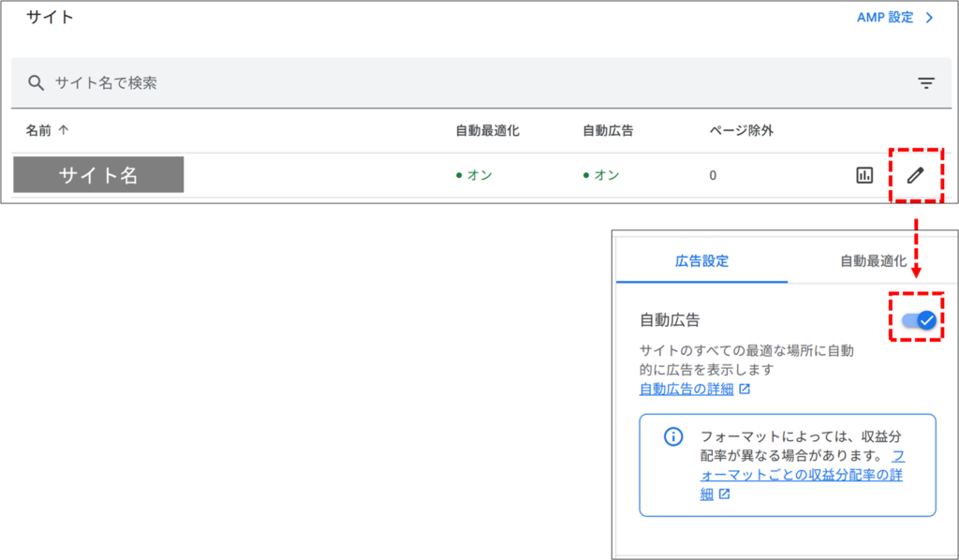Image resolution: width=959 pixels, height=560 pixels.
Task: Switch to the 広告設定 tab
Action: tap(702, 261)
